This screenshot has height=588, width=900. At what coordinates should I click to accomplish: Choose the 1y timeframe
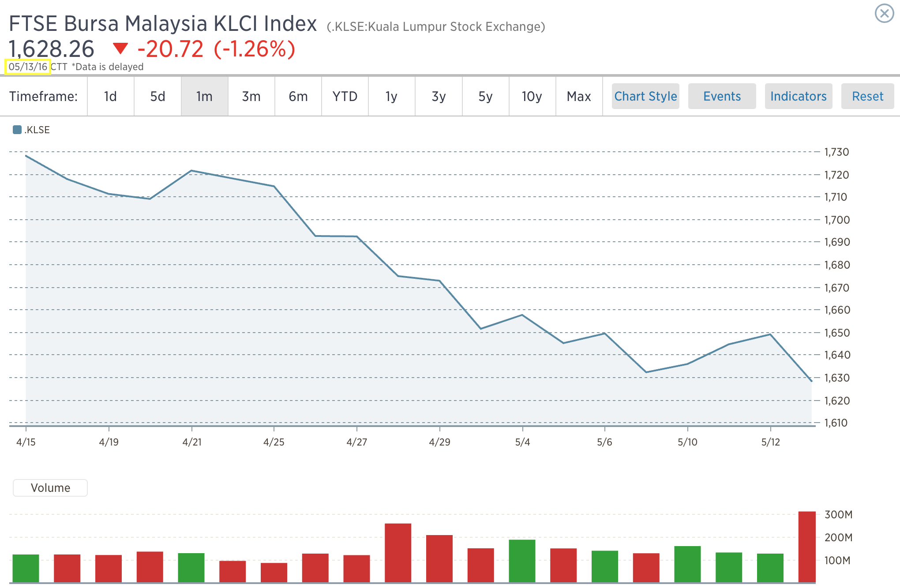point(392,96)
